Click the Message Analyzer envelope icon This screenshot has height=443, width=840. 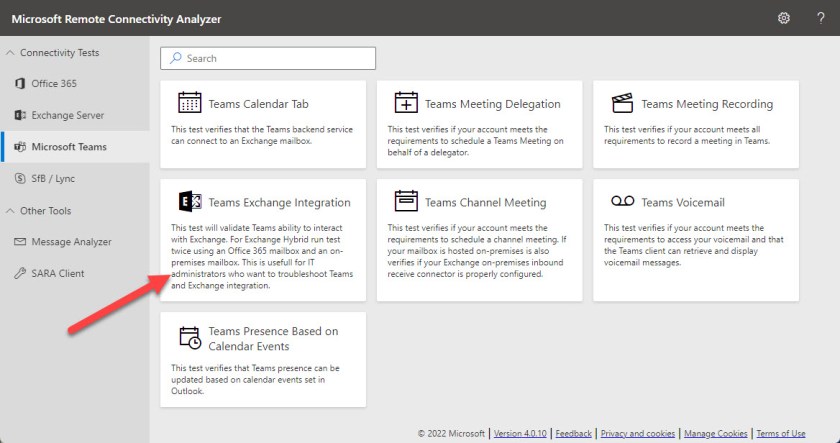20,242
